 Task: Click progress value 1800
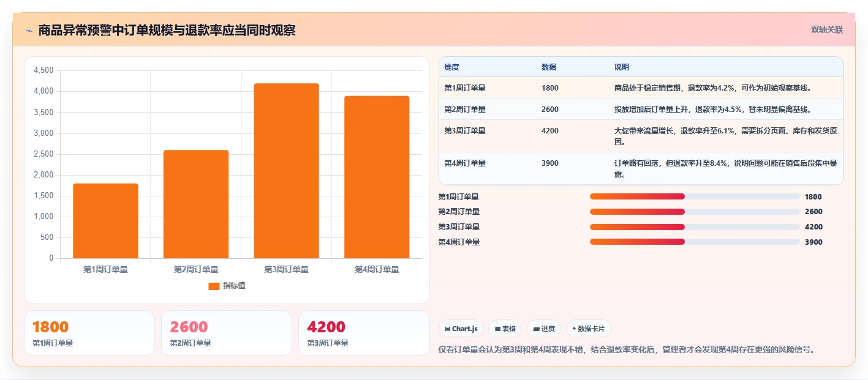(813, 196)
